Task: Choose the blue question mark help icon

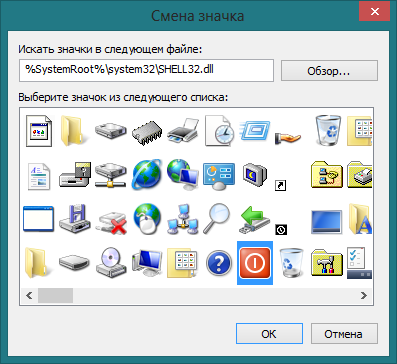Action: pos(219,264)
